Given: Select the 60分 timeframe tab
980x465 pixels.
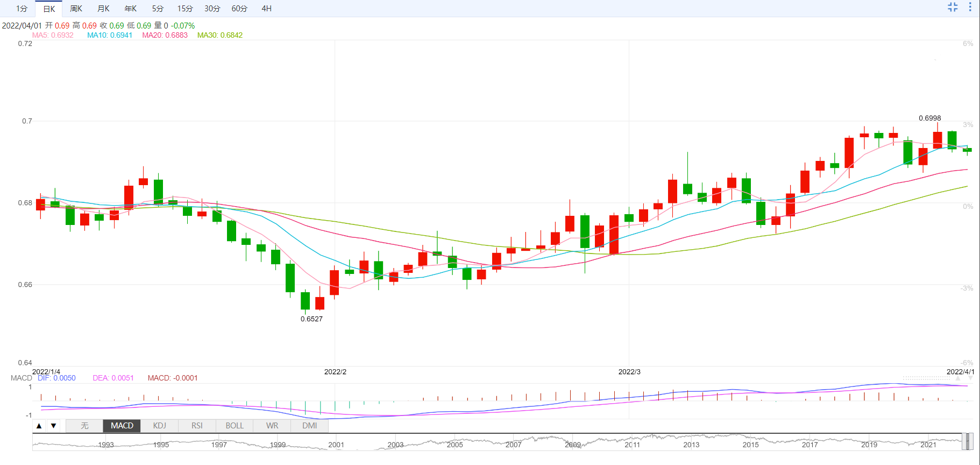Looking at the screenshot, I should pyautogui.click(x=240, y=9).
